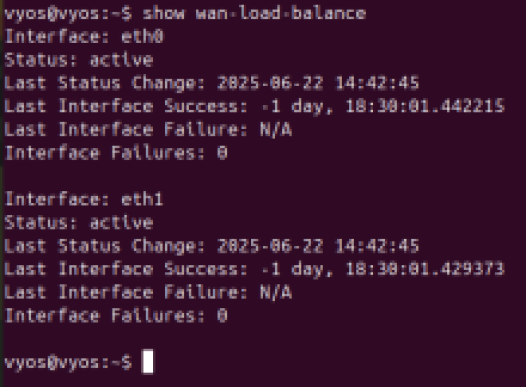The height and width of the screenshot is (387, 526).
Task: Click the eth1 Last Status Change time 14:42:45
Action: click(378, 246)
